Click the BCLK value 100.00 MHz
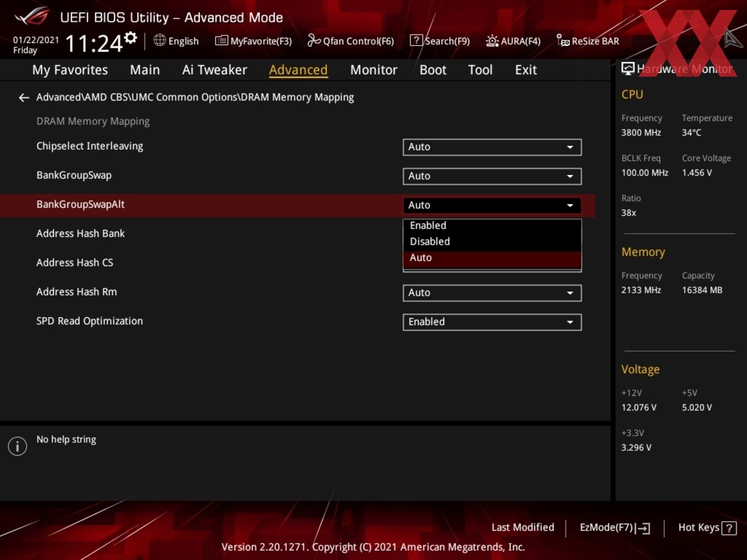The image size is (747, 560). (645, 172)
